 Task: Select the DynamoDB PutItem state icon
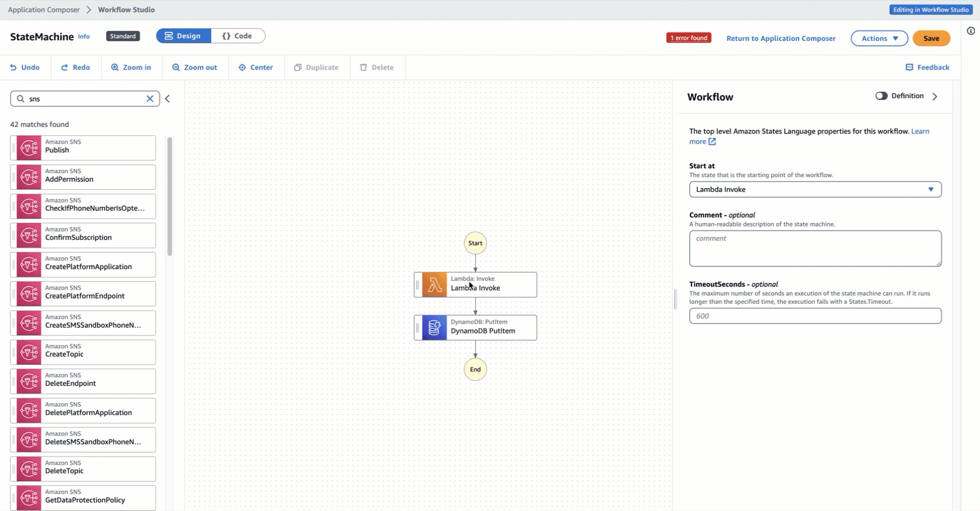(434, 328)
